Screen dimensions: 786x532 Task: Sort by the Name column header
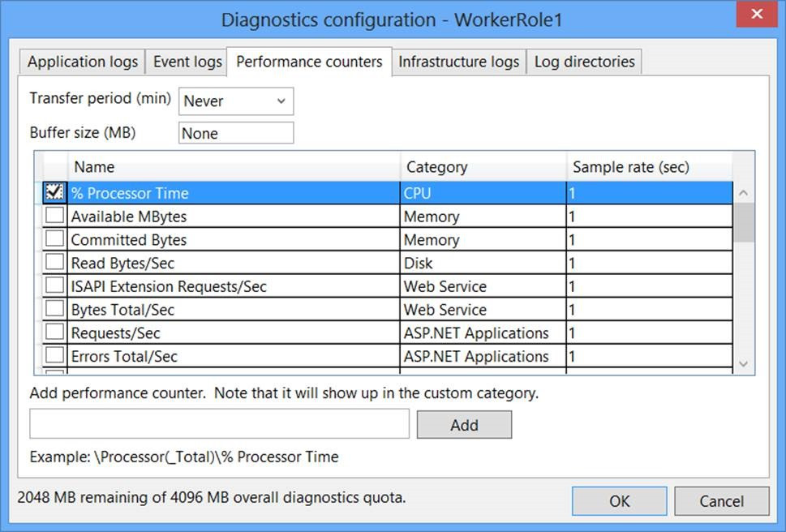[x=234, y=167]
